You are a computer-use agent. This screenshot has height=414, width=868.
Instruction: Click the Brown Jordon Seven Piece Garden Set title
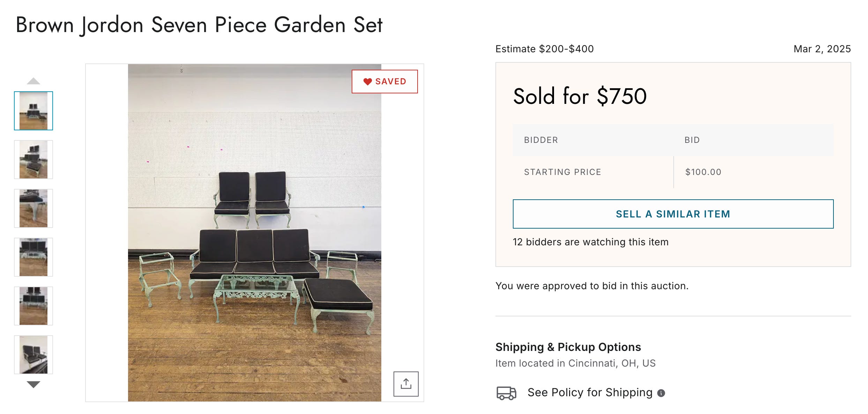point(199,25)
